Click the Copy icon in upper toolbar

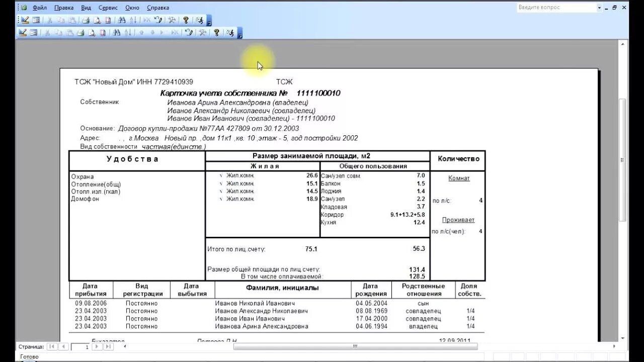[x=61, y=20]
